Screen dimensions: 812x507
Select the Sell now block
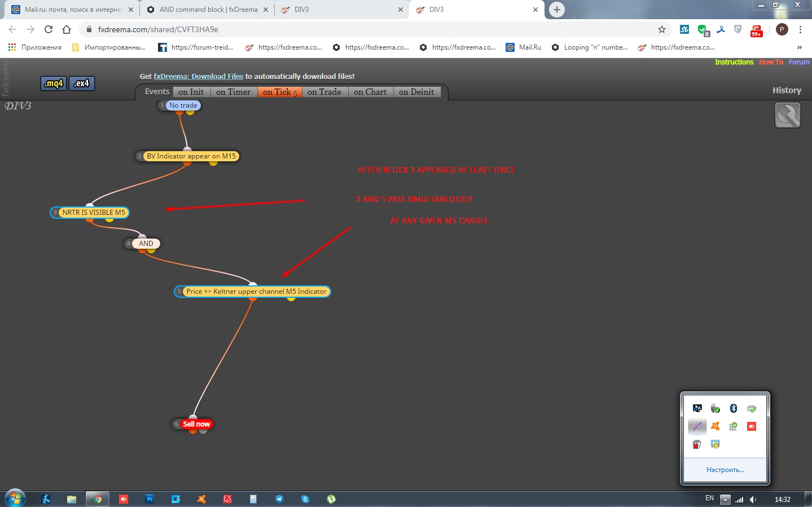coord(196,424)
